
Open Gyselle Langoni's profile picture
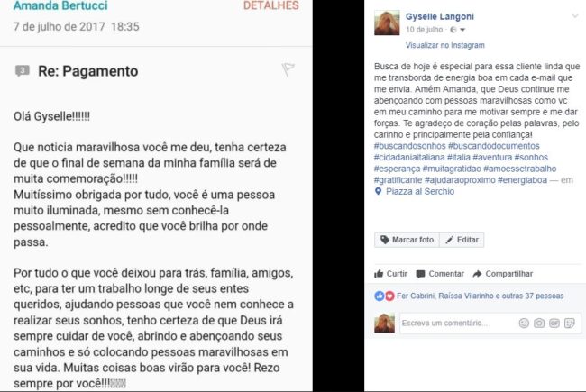tap(387, 23)
